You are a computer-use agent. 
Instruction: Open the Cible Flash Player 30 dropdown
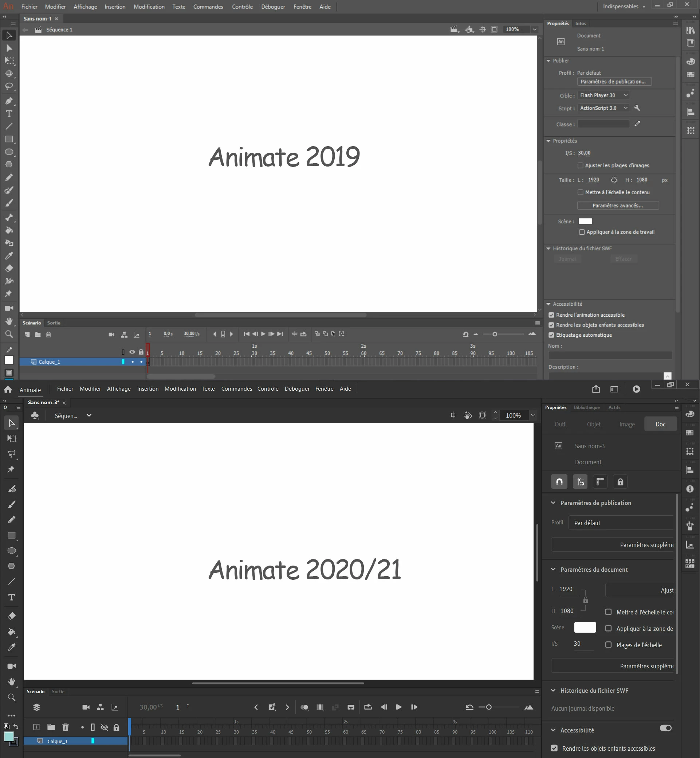click(x=603, y=95)
